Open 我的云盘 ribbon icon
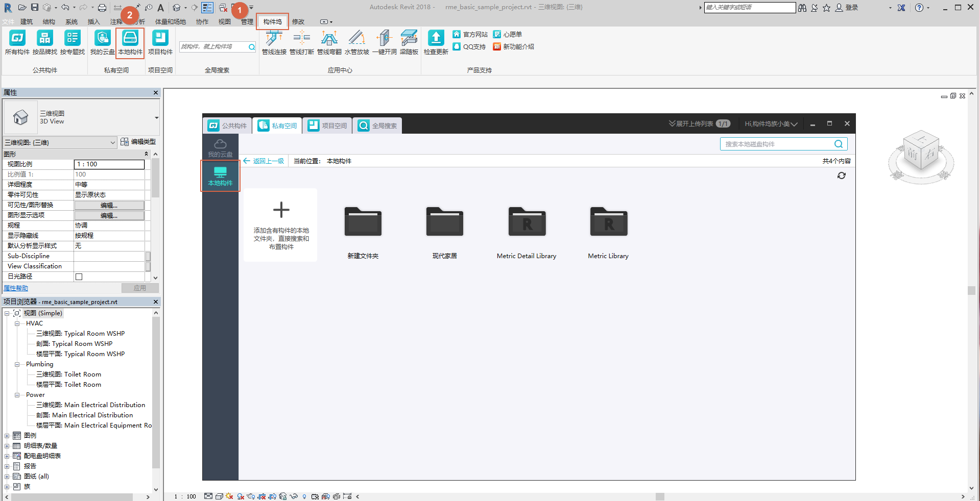980x501 pixels. 102,42
